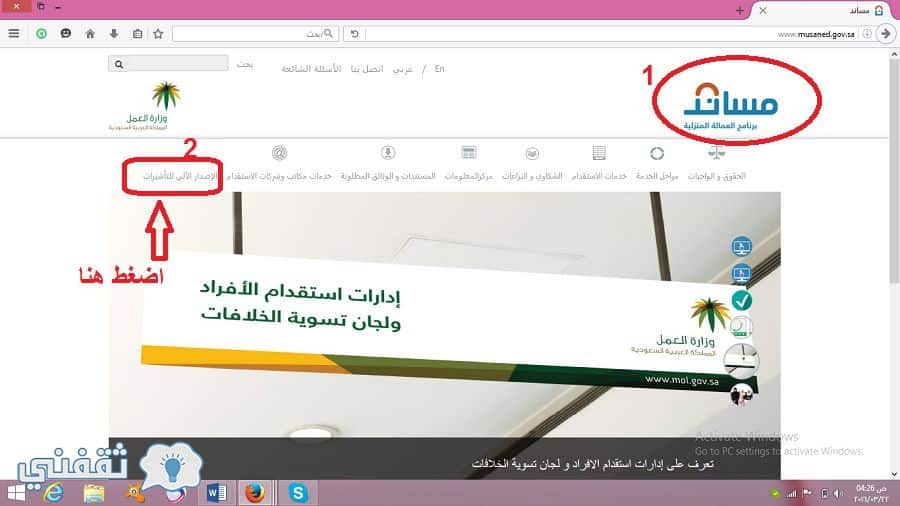Open مركز المعلومات menu item

468,176
